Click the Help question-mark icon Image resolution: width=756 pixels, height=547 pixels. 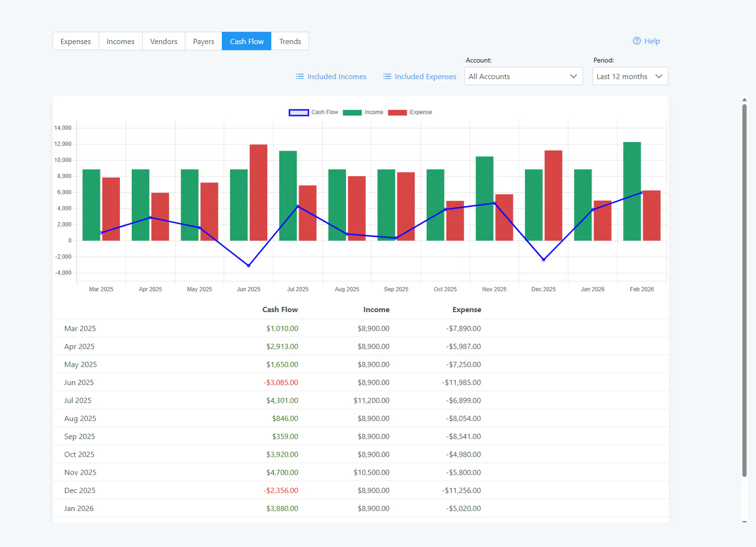click(637, 41)
